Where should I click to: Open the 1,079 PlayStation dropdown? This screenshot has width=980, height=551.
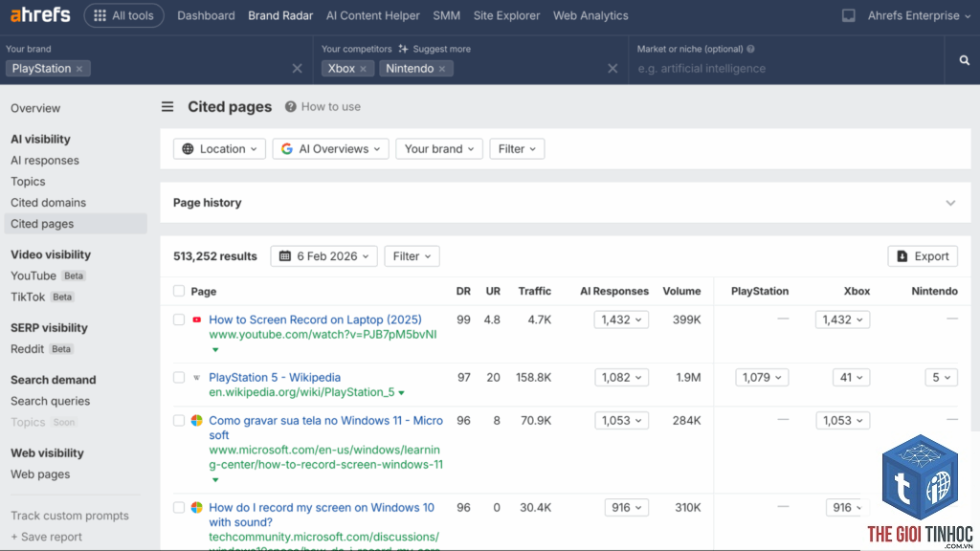(x=761, y=377)
